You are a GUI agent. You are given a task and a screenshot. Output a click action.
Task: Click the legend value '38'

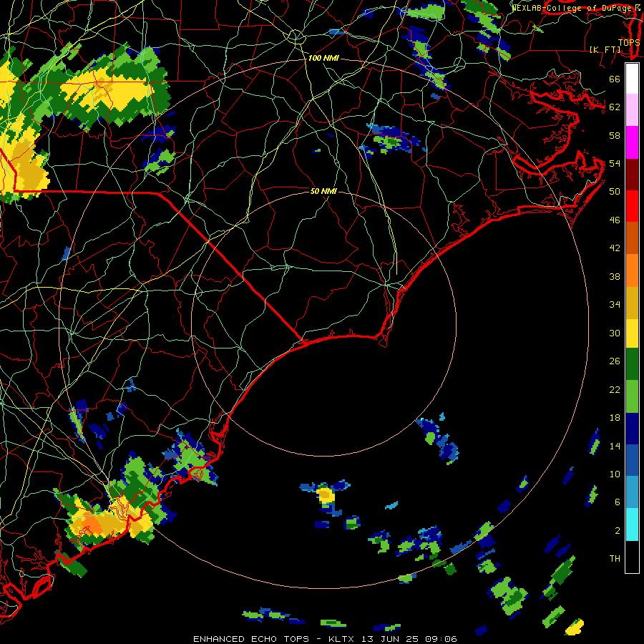[615, 277]
